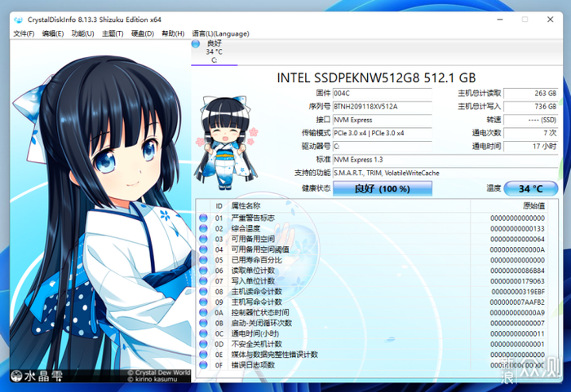Click the Shizuku character artwork on the left
The height and width of the screenshot is (392, 571).
coord(100,211)
